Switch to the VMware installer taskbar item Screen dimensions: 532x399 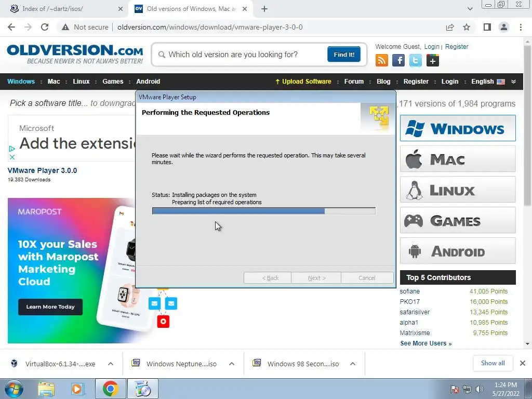tap(142, 389)
